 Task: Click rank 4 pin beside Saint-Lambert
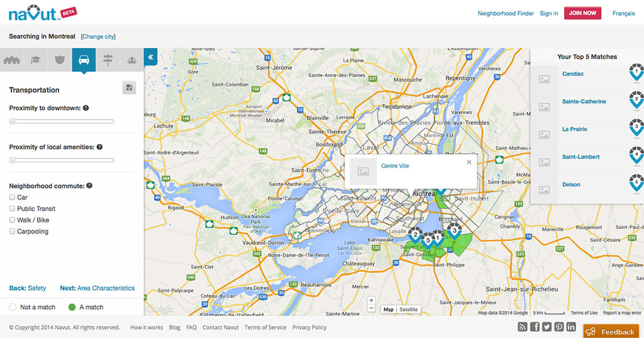[636, 155]
